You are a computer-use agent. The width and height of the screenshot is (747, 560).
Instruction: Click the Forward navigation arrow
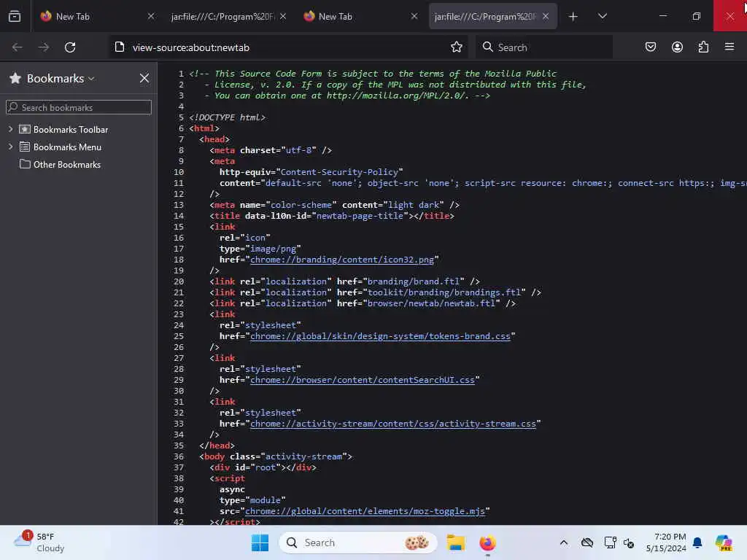43,47
